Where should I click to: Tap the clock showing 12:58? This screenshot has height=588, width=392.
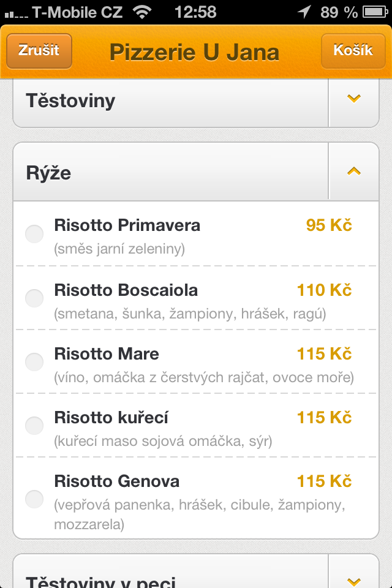pos(195,12)
